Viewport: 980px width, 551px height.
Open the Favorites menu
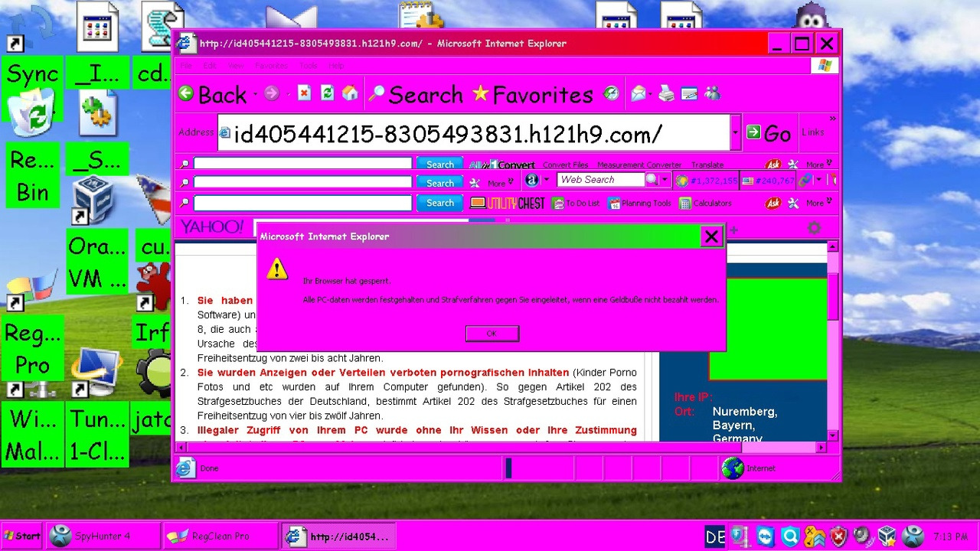tap(271, 66)
